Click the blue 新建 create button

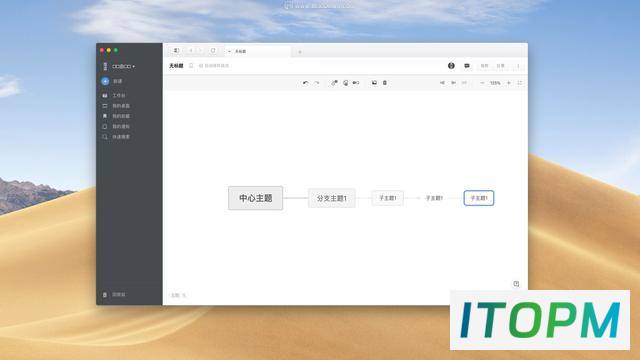pyautogui.click(x=112, y=81)
